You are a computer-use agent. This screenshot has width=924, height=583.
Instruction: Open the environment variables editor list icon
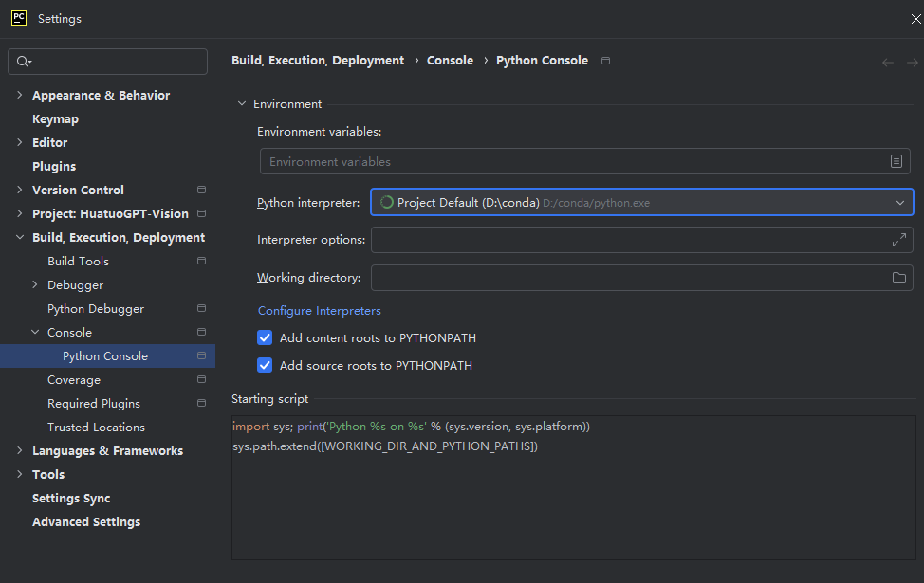pos(896,161)
